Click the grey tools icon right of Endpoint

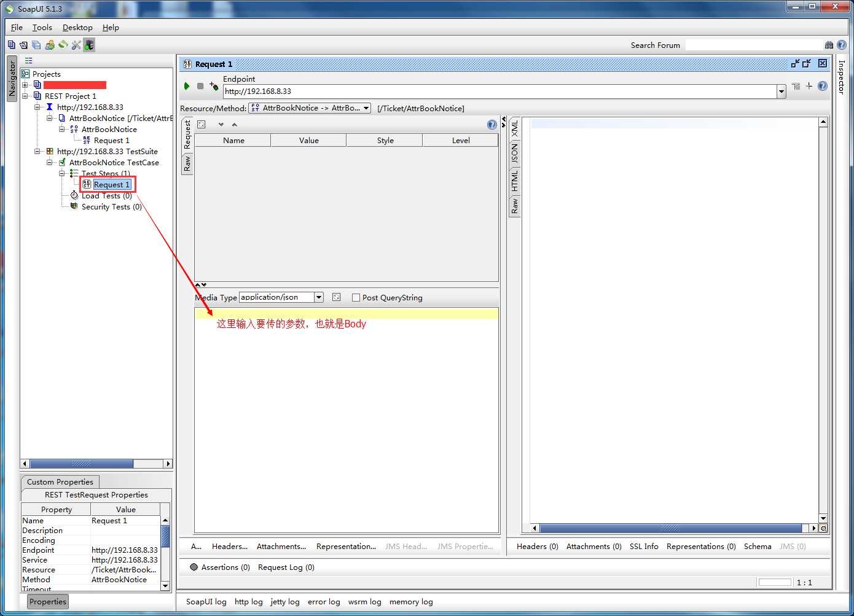tap(796, 86)
